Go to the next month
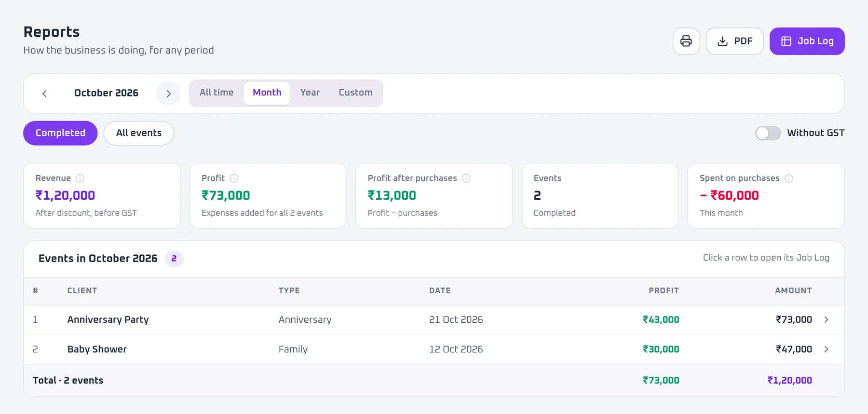868x414 pixels. coord(168,94)
